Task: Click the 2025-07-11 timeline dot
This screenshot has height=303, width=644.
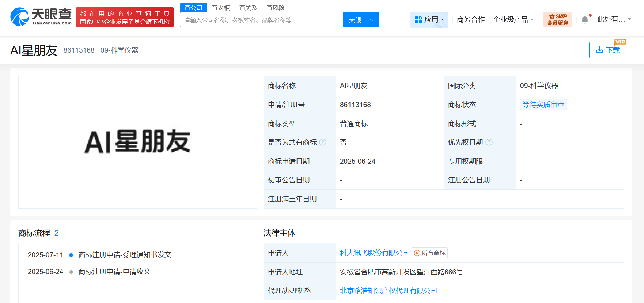Action: click(x=71, y=255)
